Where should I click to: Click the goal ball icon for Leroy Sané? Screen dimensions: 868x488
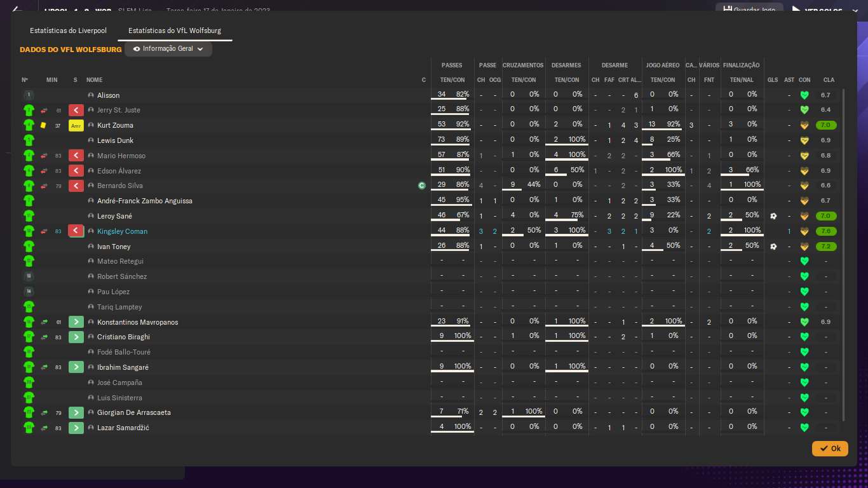(x=773, y=216)
